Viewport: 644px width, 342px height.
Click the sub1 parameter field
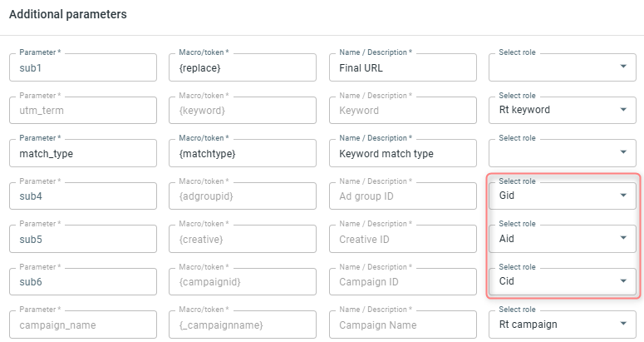(83, 67)
